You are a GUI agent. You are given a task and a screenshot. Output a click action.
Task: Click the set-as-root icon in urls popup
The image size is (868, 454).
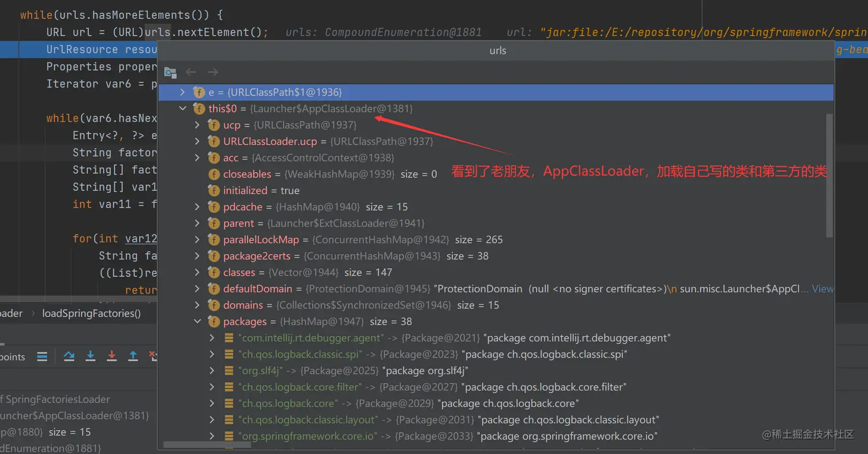click(170, 72)
